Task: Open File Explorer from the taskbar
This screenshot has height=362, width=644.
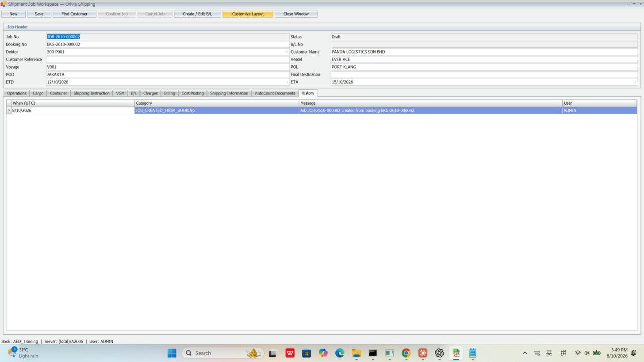Action: [x=356, y=353]
